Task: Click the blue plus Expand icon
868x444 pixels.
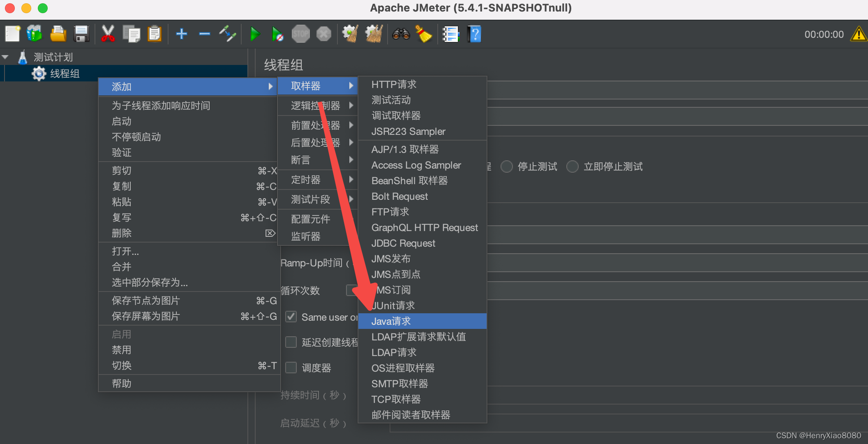Action: [181, 34]
